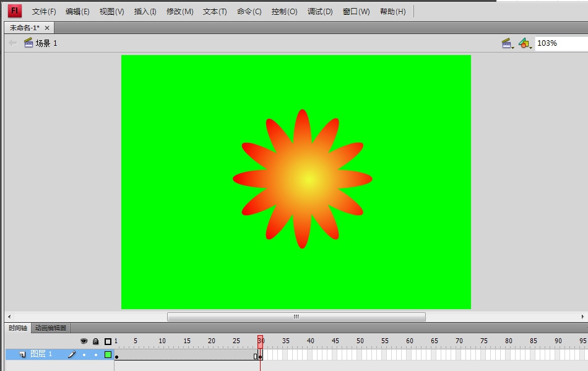This screenshot has height=371, width=588.
Task: Click the back arrow beside 场景 1
Action: tap(12, 43)
